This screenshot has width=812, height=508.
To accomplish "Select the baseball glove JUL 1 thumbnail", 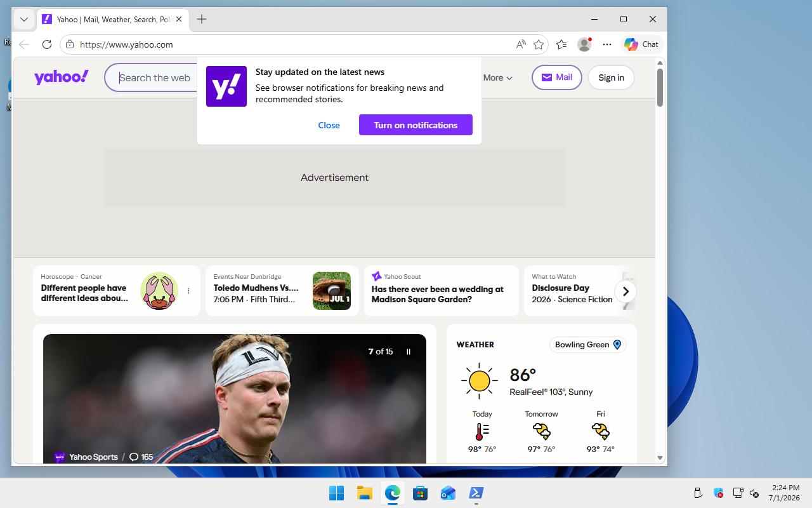I will [x=332, y=291].
